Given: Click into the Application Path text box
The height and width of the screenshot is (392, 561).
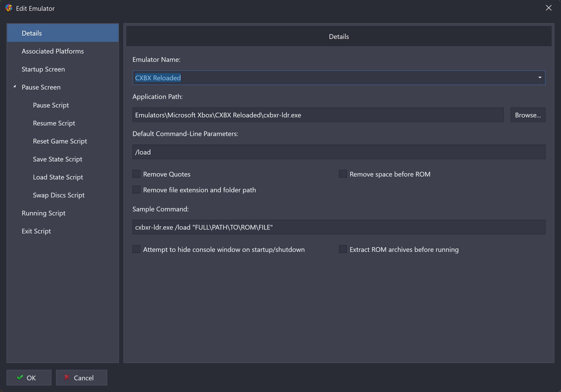Looking at the screenshot, I should (x=318, y=115).
